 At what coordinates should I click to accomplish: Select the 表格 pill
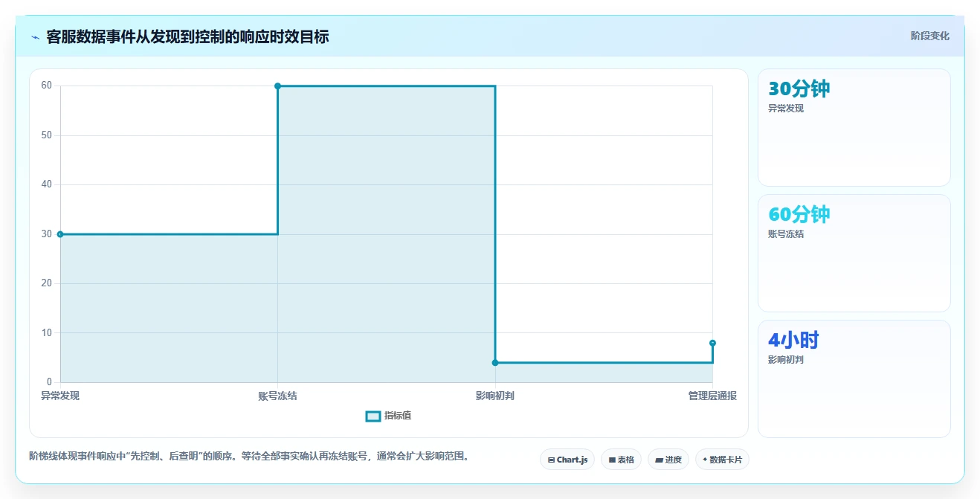tap(621, 460)
